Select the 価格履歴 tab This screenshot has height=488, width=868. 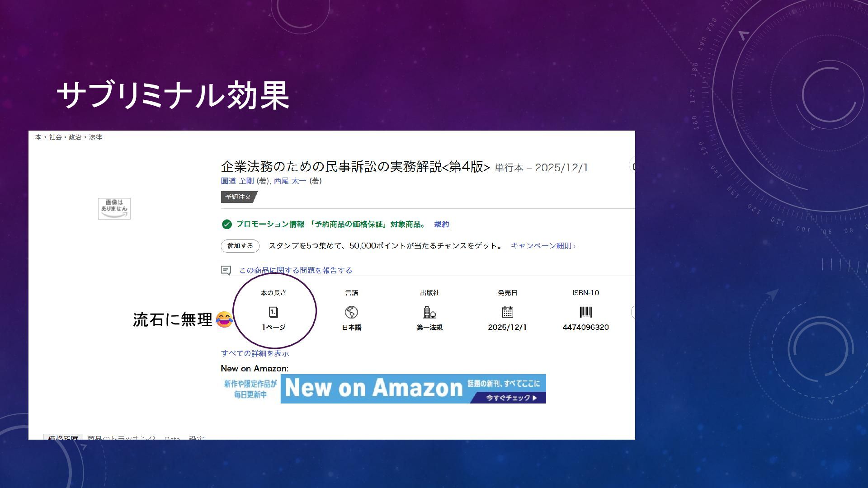[63, 437]
